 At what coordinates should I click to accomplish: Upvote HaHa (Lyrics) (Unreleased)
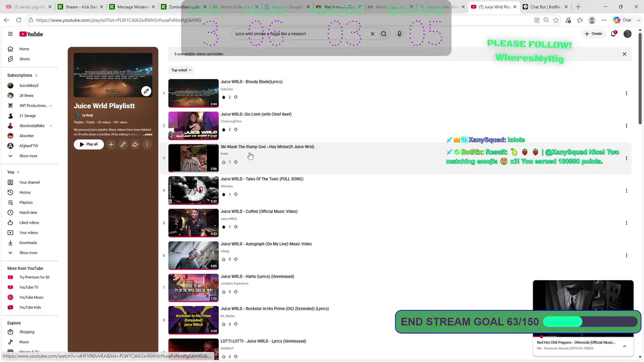point(224,292)
